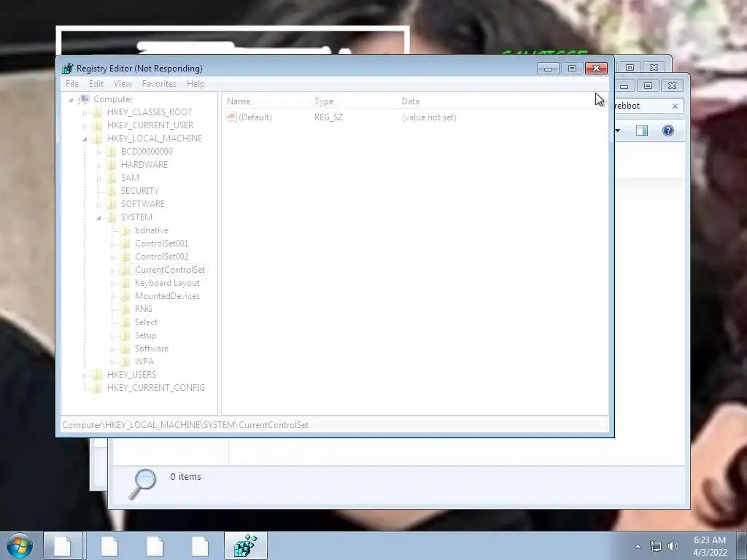Click the folder icon beside bdnative

click(125, 230)
